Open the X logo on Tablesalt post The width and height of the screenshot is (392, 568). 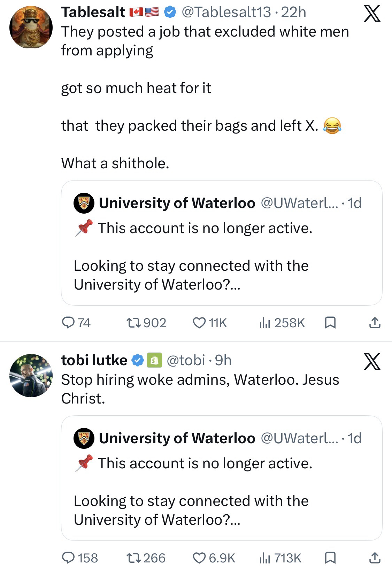(x=372, y=15)
